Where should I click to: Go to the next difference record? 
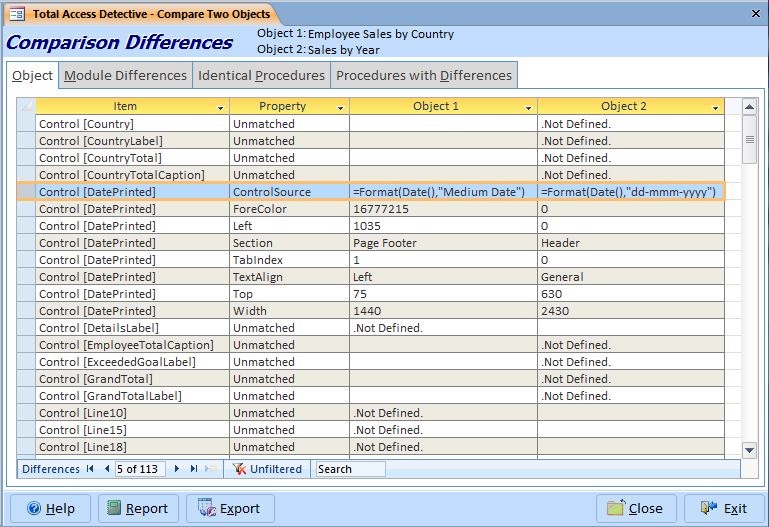click(x=177, y=469)
